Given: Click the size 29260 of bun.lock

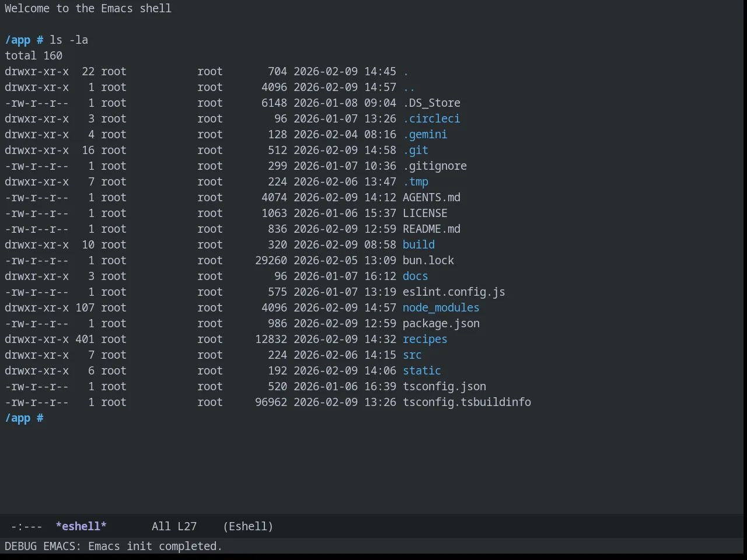Looking at the screenshot, I should point(271,260).
